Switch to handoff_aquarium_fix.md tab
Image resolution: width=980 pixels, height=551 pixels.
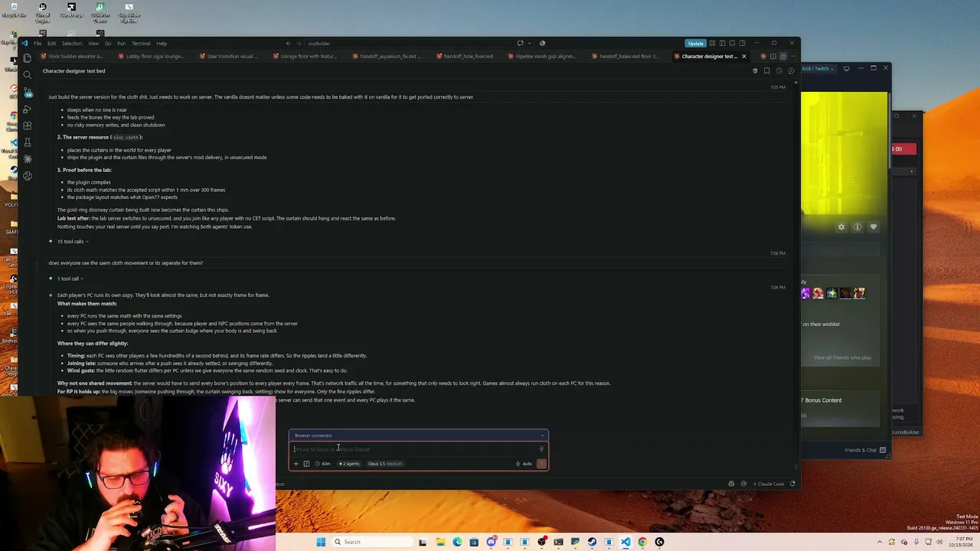tap(385, 57)
